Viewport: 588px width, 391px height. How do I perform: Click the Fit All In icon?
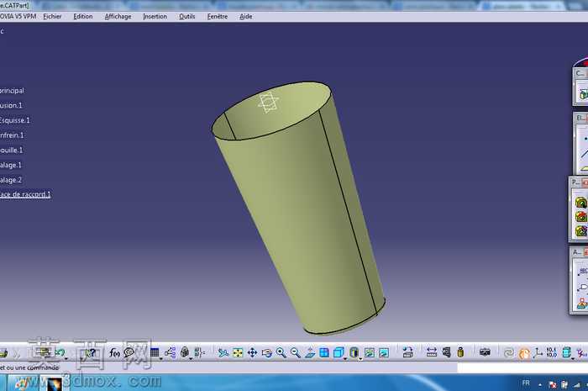click(238, 352)
